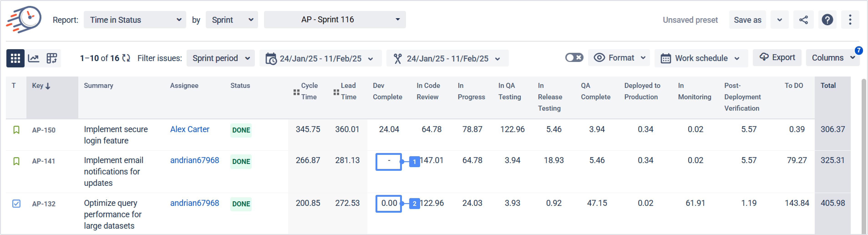The image size is (868, 235).
Task: Open the help question mark icon
Action: [827, 20]
